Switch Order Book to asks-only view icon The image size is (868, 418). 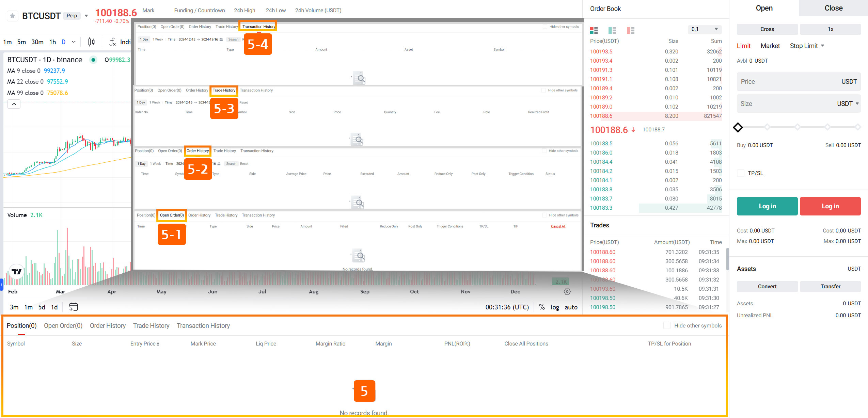click(x=631, y=30)
